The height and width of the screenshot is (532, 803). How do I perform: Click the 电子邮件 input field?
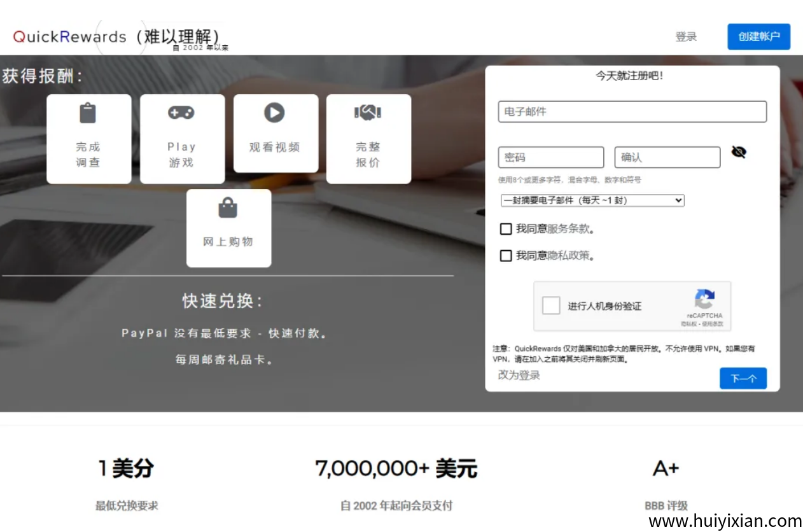point(632,111)
